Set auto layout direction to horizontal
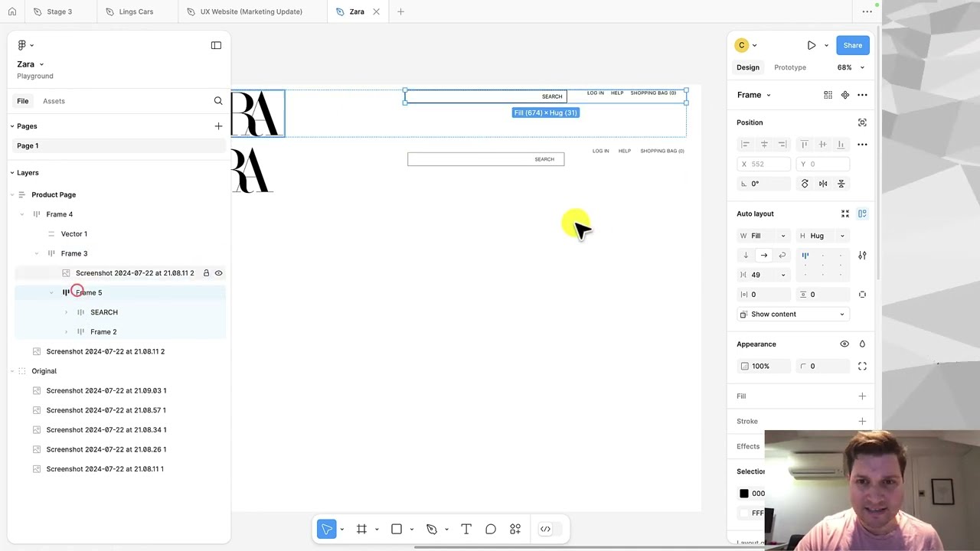 (x=764, y=256)
